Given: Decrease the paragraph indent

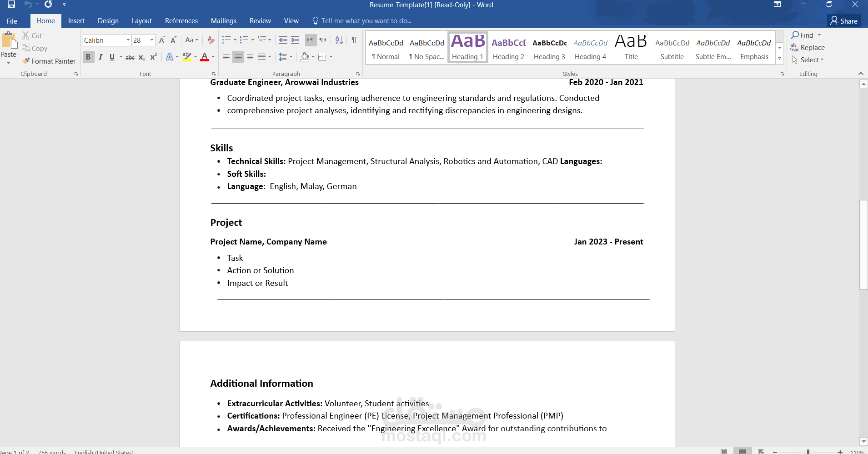Looking at the screenshot, I should tap(283, 40).
